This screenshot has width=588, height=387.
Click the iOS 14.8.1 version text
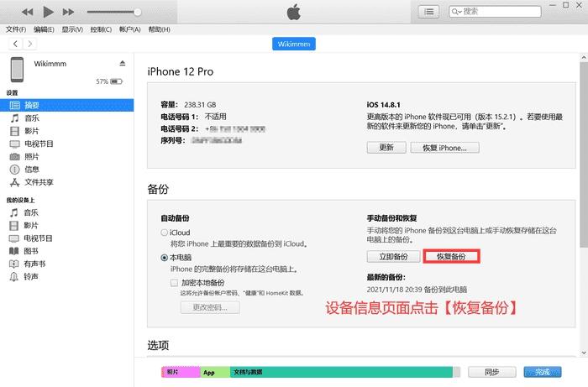click(x=383, y=105)
